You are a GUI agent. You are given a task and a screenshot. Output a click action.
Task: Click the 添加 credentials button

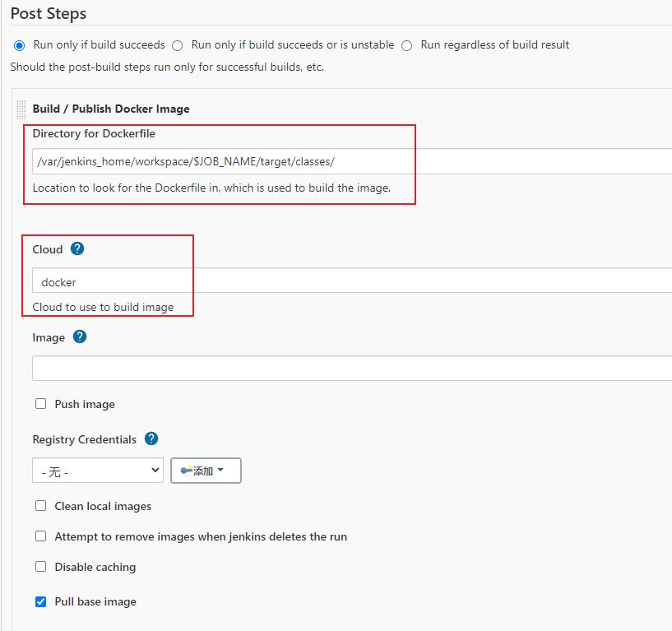[206, 471]
